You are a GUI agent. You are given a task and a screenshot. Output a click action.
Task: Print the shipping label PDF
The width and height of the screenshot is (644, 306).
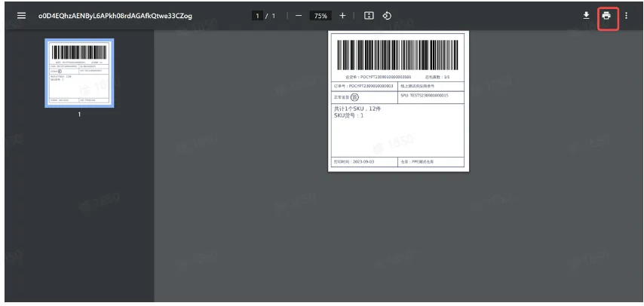pos(606,16)
